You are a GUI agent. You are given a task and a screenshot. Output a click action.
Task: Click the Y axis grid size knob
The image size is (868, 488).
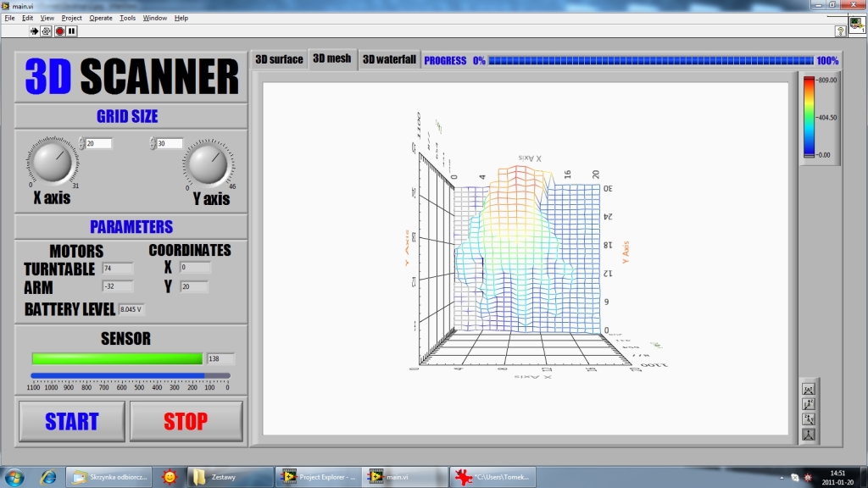tap(209, 164)
